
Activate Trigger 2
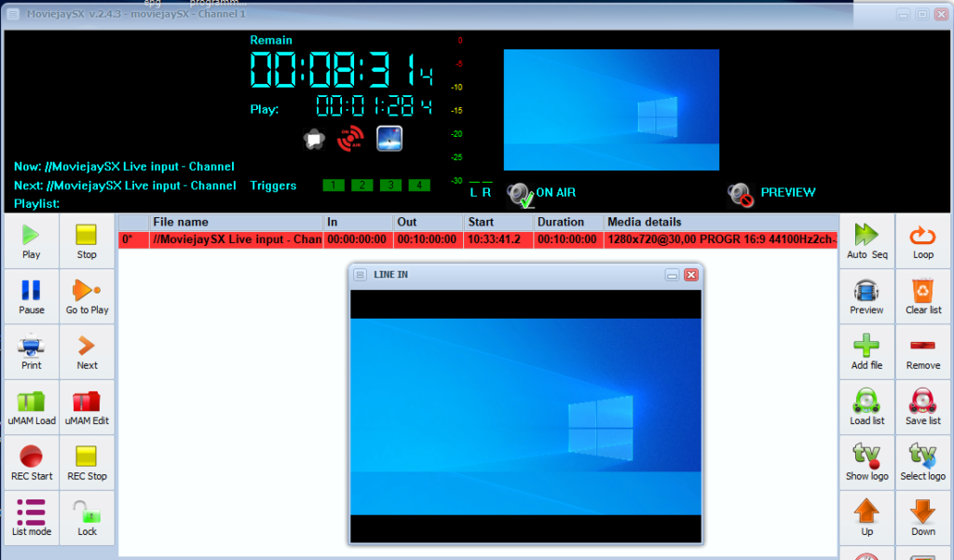(362, 185)
